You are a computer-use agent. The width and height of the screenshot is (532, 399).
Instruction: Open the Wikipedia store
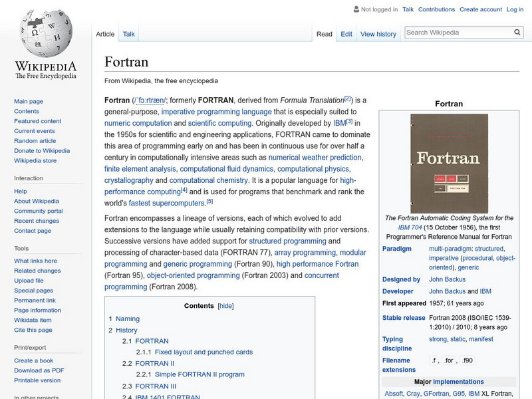(x=35, y=160)
